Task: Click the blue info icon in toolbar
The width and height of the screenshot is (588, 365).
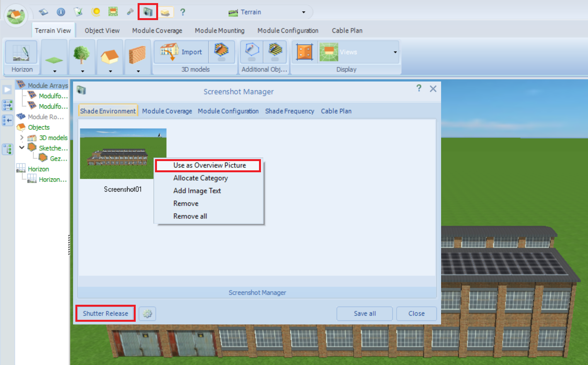Action: 61,12
